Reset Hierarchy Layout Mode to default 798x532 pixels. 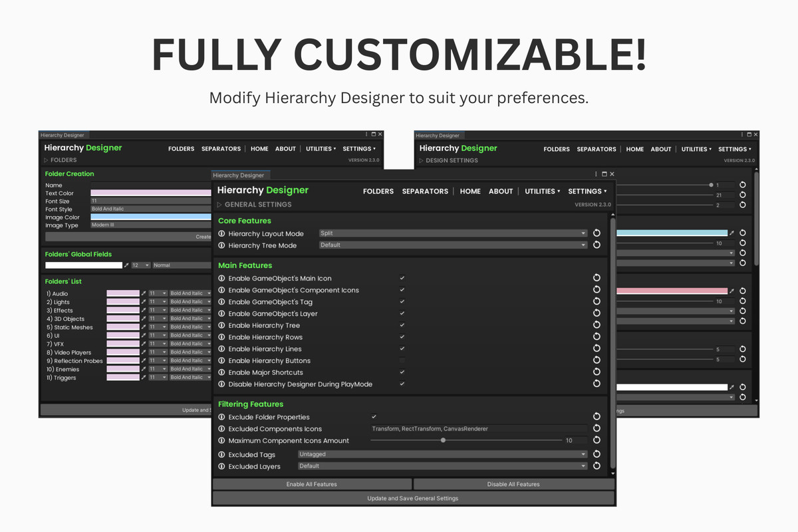(597, 233)
